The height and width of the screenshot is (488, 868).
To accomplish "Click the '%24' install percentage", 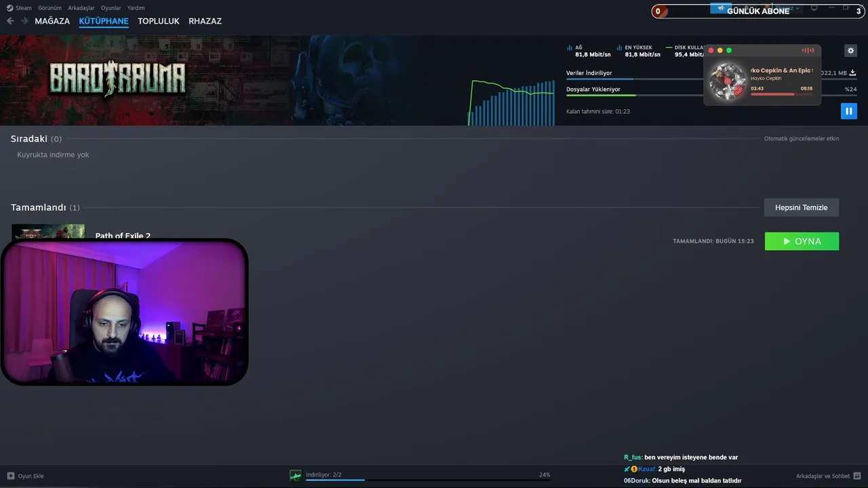I will (850, 89).
